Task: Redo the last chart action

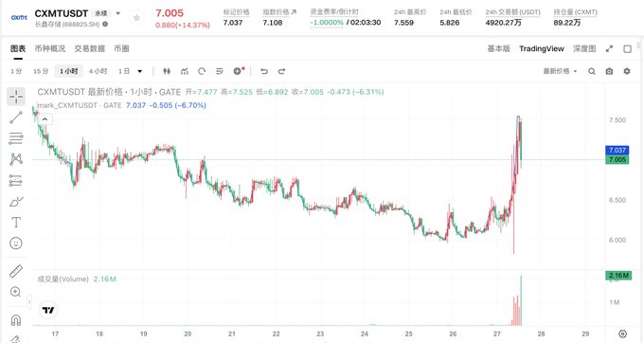Action: pyautogui.click(x=282, y=71)
